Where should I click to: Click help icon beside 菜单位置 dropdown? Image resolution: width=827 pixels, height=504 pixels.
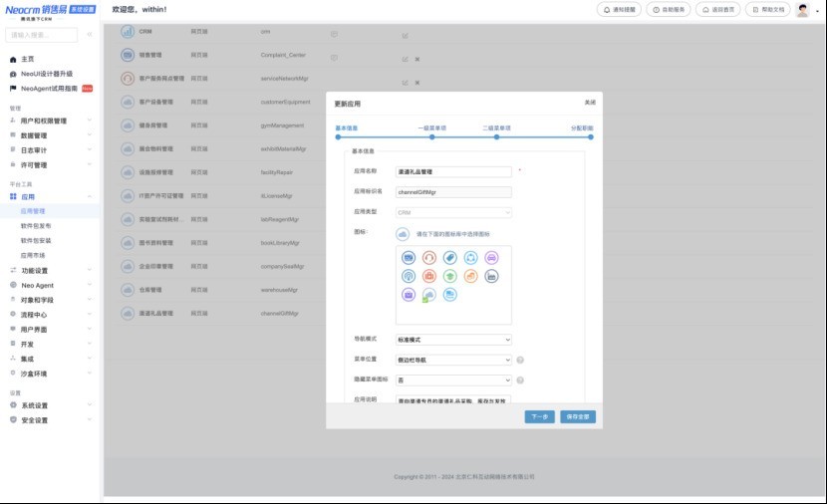tap(520, 361)
